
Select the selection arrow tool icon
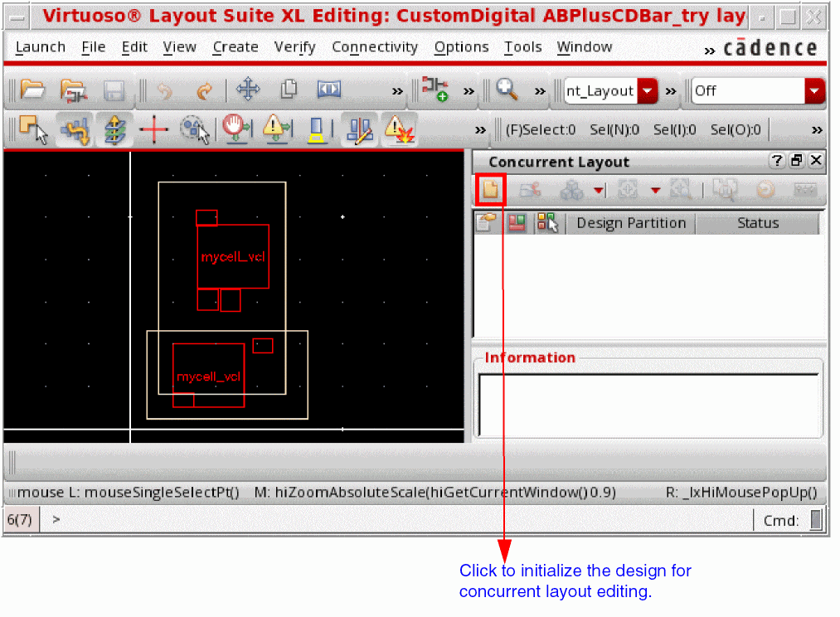tap(34, 129)
